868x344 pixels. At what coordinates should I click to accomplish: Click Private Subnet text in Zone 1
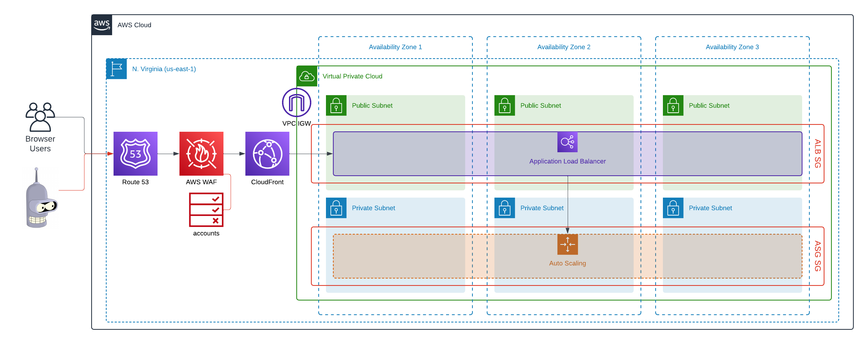click(x=374, y=208)
